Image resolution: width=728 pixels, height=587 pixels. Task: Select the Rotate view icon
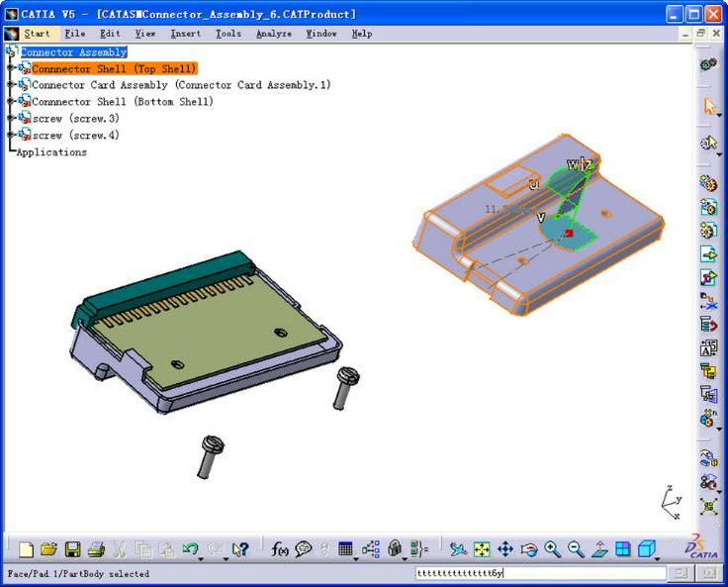(529, 549)
